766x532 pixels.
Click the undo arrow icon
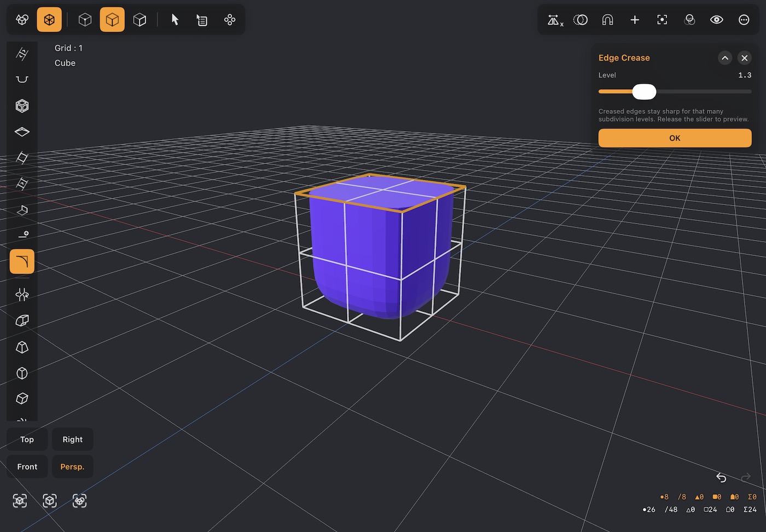point(721,478)
